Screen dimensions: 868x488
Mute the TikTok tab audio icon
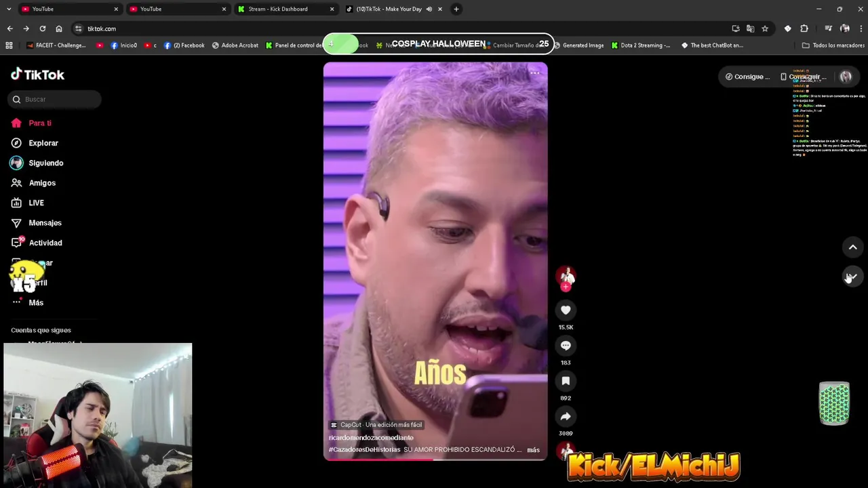[x=429, y=9]
